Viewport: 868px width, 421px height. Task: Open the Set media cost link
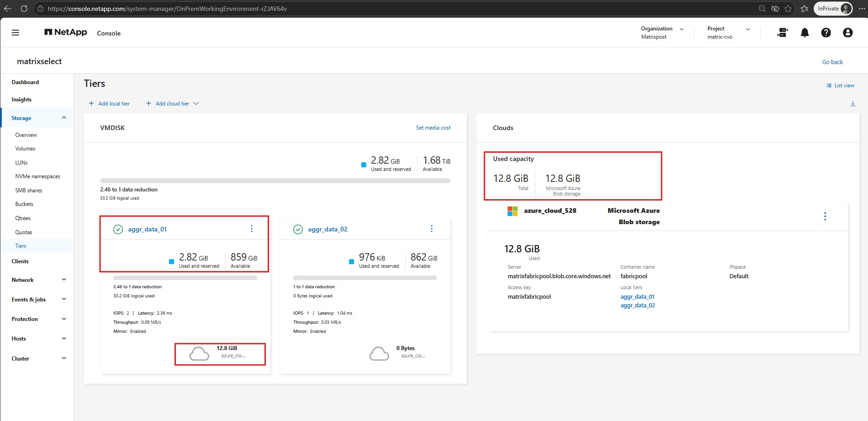pos(433,128)
